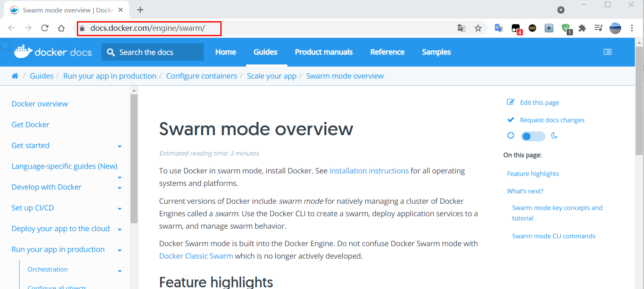Viewport: 644px width, 289px height.
Task: Follow the installation instructions link
Action: point(369,170)
